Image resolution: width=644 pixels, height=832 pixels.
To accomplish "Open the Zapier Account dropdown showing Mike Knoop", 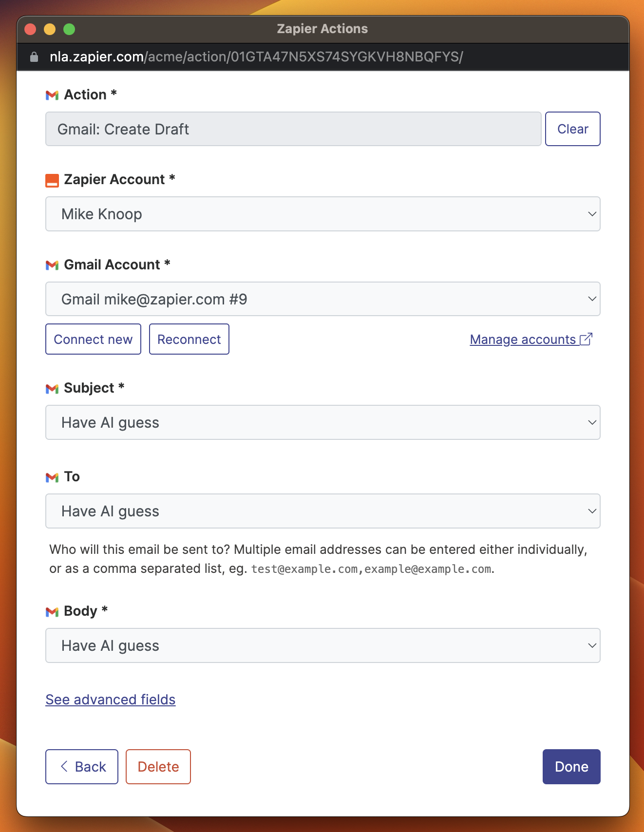I will 322,214.
